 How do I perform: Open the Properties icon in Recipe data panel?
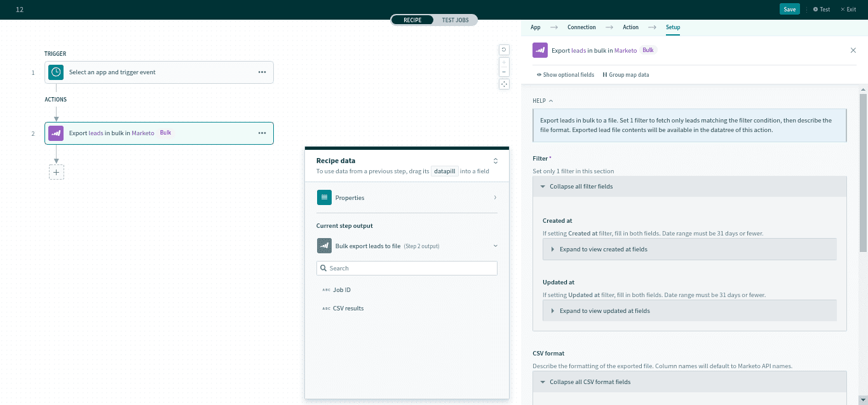[x=325, y=197]
